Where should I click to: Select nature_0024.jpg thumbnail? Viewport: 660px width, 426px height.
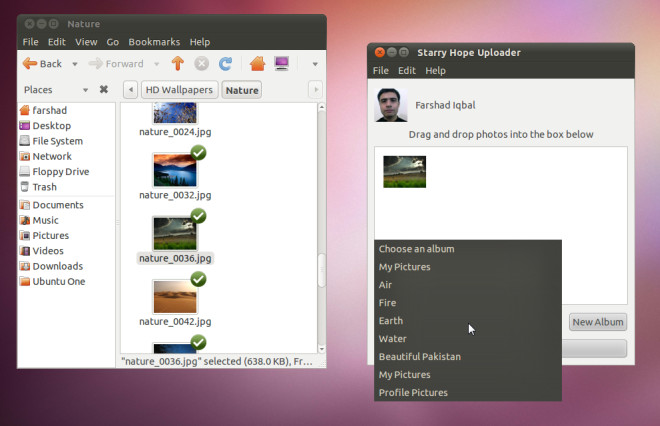[175, 113]
